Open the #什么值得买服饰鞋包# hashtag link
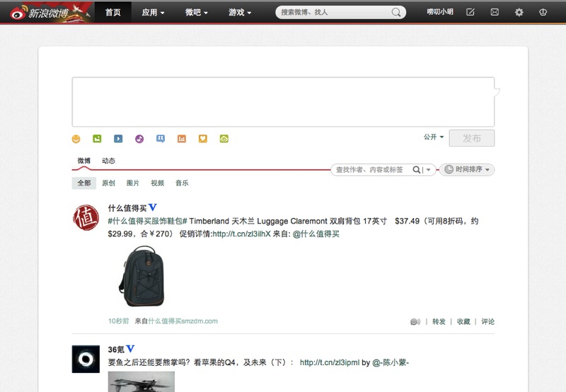566x392 pixels. [x=147, y=221]
